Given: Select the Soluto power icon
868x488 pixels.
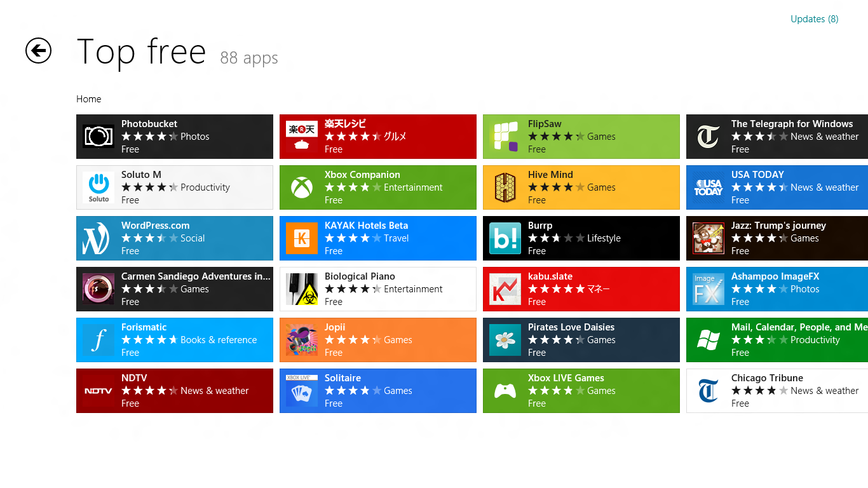Looking at the screenshot, I should pyautogui.click(x=98, y=187).
